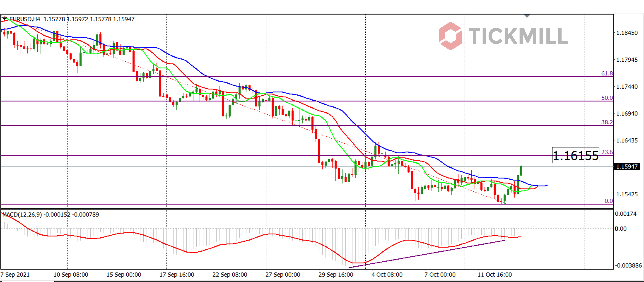The width and height of the screenshot is (644, 282).
Task: Select the purple trendline under the MACD
Action: [427, 254]
